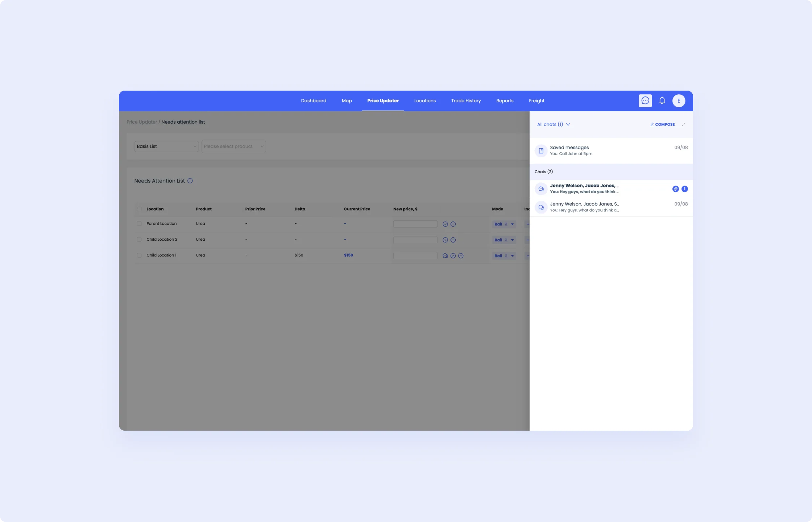Click the expand chat panel arrow icon
This screenshot has width=812, height=522.
click(683, 124)
